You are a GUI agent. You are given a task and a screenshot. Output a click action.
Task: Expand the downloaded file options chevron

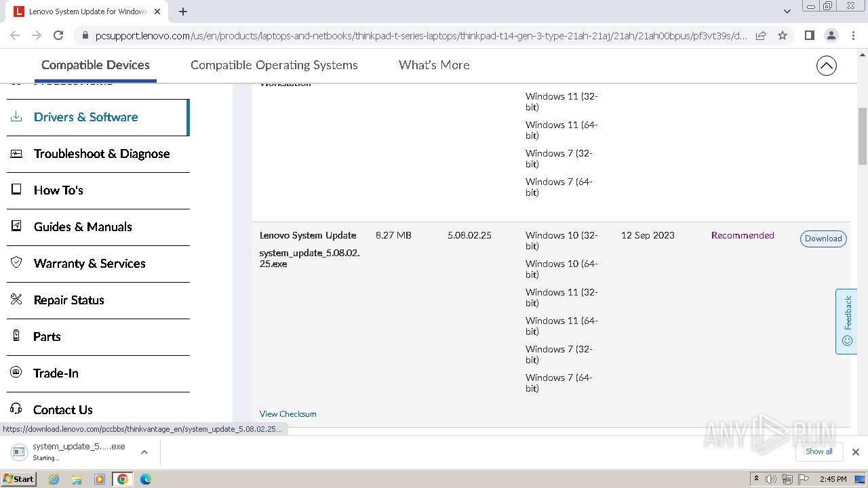[x=144, y=451]
